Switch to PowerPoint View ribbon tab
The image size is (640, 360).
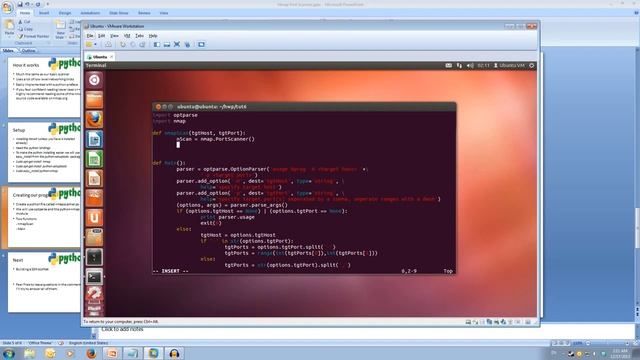point(164,13)
